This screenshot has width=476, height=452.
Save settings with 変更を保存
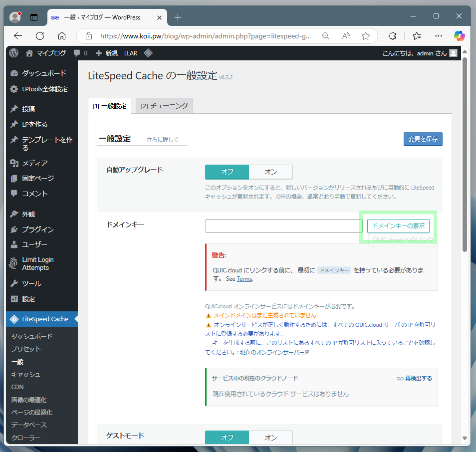pos(423,139)
